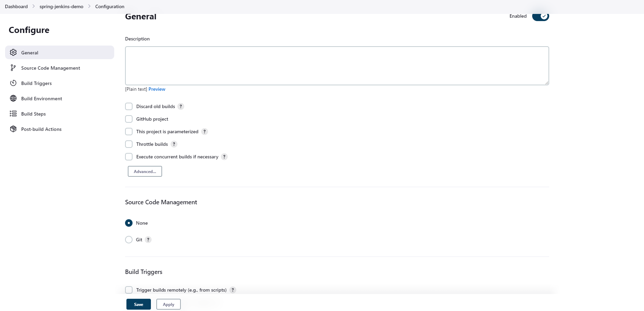
Task: Expand the Advanced options
Action: [x=144, y=171]
